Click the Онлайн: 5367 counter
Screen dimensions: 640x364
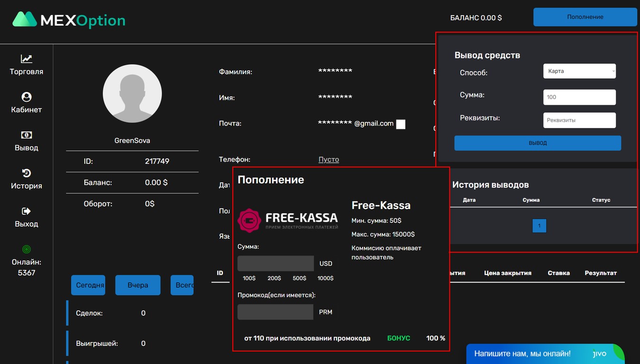coord(27,267)
